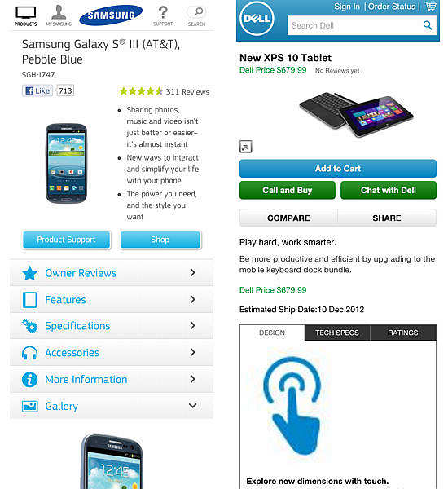Open the Dell shopping cart icon
The height and width of the screenshot is (489, 448).
430,7
